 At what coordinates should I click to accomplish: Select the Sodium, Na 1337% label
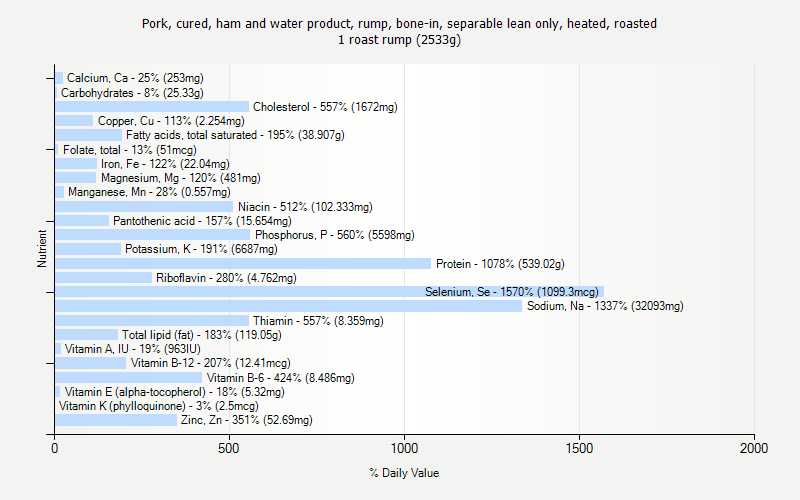click(605, 306)
